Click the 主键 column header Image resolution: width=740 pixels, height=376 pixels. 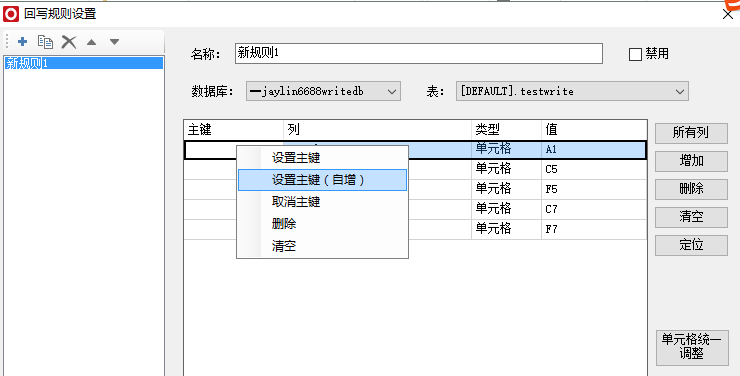click(x=234, y=129)
